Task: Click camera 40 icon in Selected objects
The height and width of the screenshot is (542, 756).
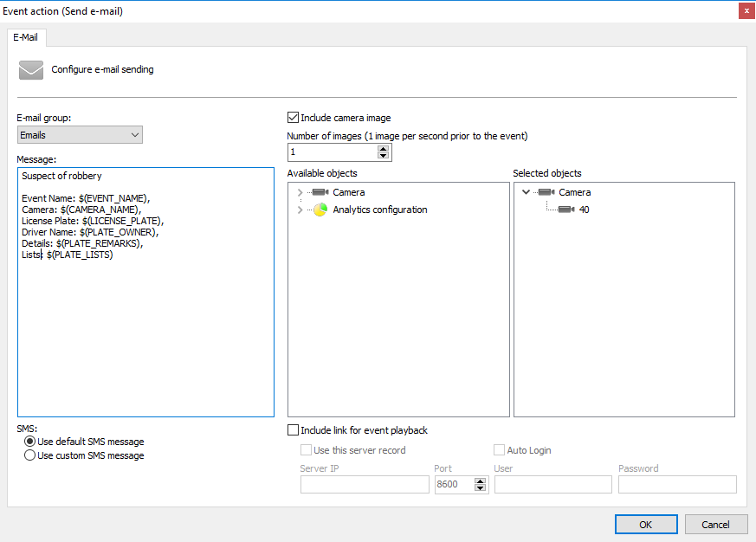Action: 566,210
